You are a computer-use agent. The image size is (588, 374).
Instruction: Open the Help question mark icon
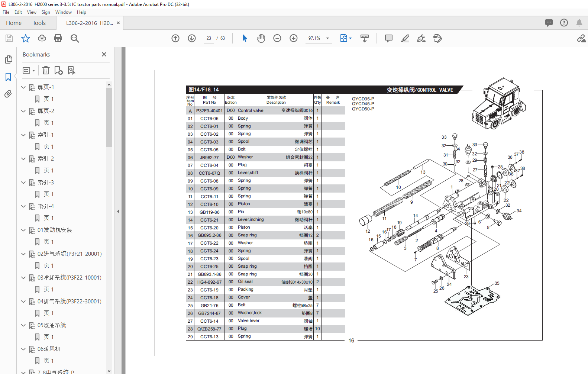[x=564, y=23]
